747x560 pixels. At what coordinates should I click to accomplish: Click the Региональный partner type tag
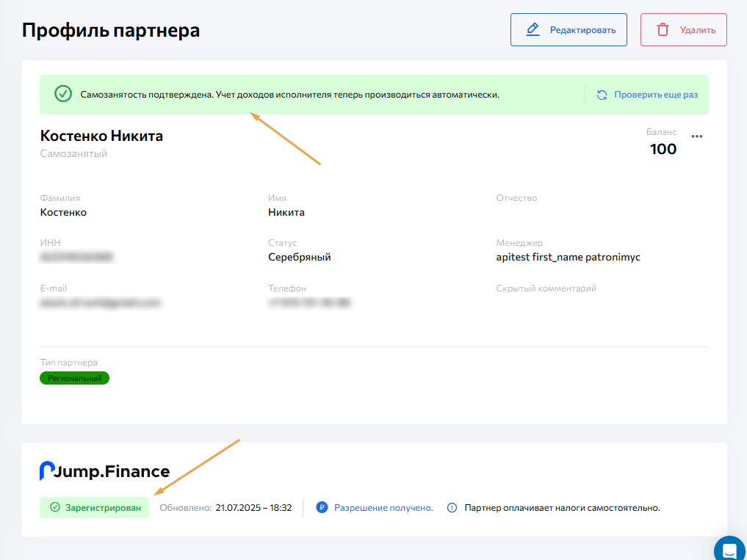[74, 378]
